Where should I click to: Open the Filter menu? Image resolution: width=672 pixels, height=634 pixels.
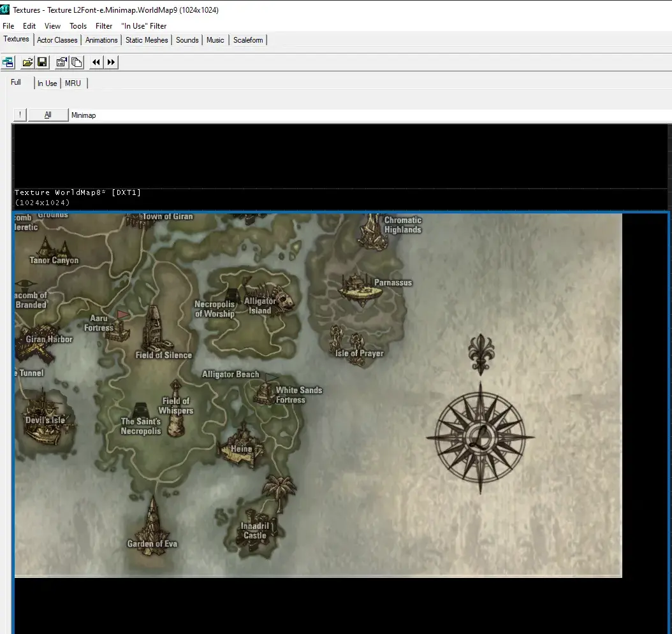point(104,26)
